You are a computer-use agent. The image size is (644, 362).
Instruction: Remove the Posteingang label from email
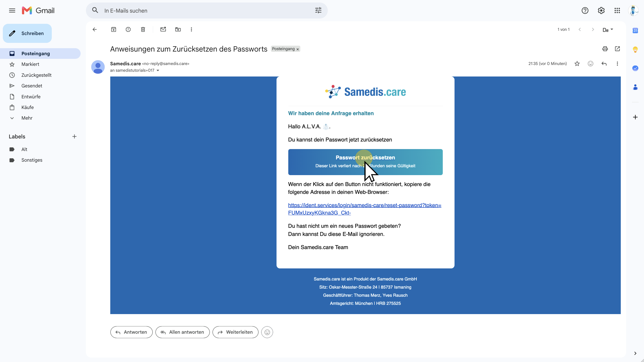[298, 49]
